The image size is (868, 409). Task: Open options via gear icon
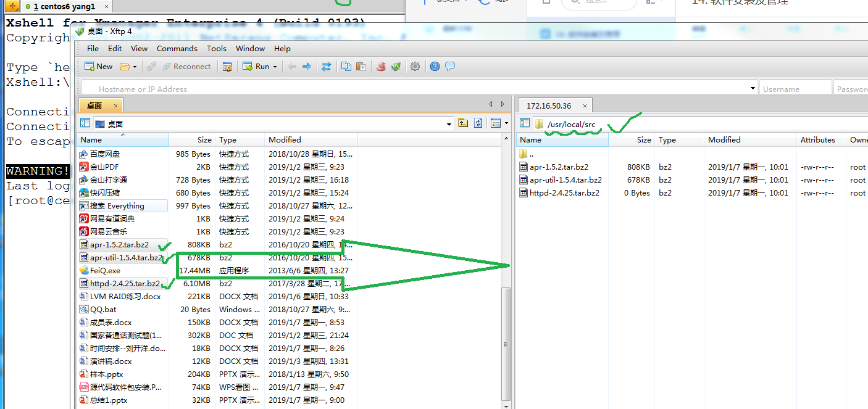click(x=415, y=67)
